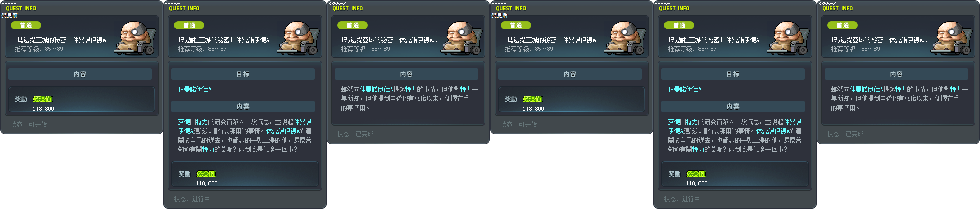
Task: Click the 状态: 进行中 status in the first 3355-1 panel
Action: (x=192, y=199)
